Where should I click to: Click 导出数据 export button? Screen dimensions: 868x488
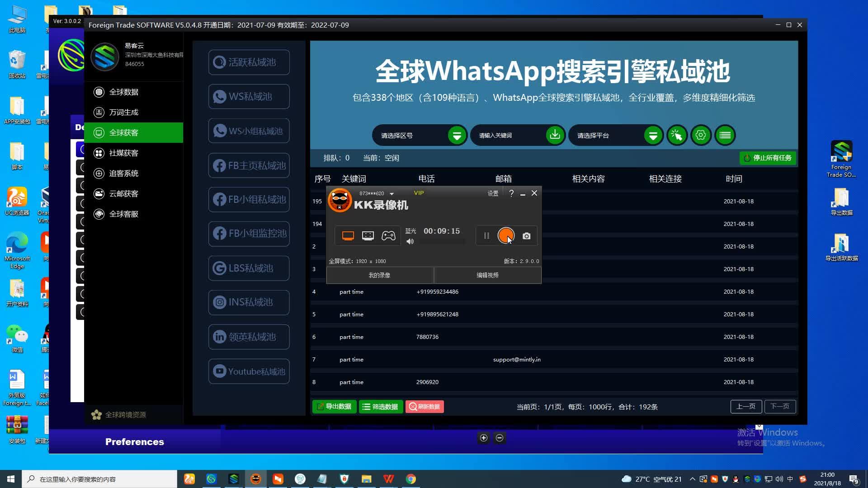335,407
